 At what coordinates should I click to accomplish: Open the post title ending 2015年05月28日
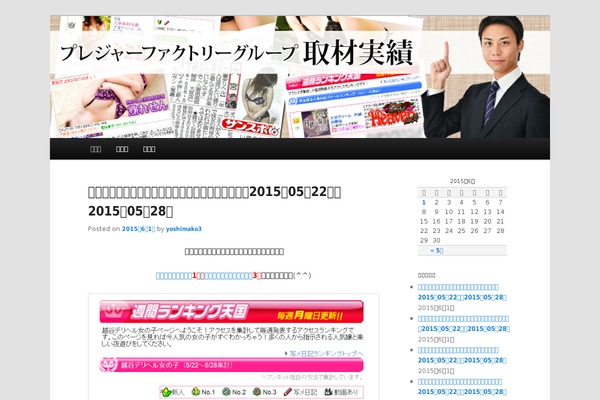(214, 201)
